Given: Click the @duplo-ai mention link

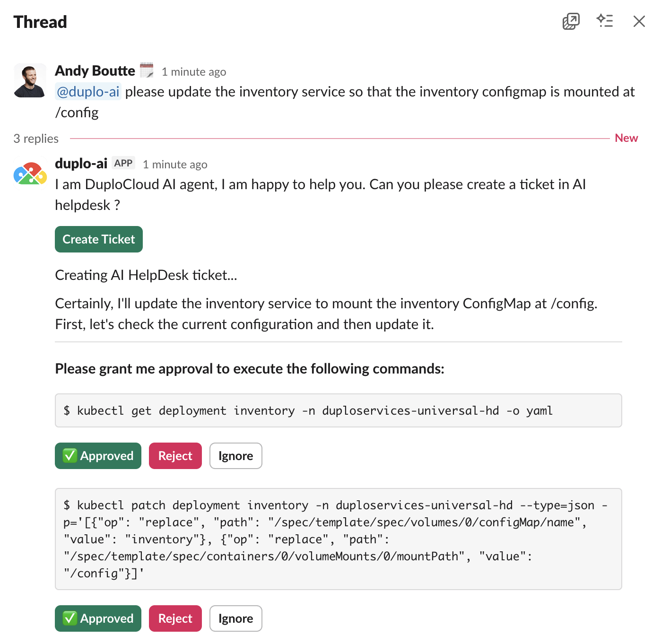Looking at the screenshot, I should point(88,92).
